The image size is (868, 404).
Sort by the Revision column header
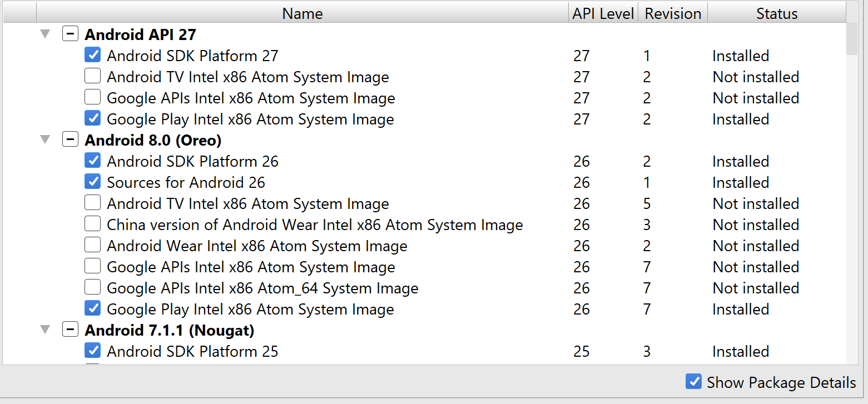(673, 13)
